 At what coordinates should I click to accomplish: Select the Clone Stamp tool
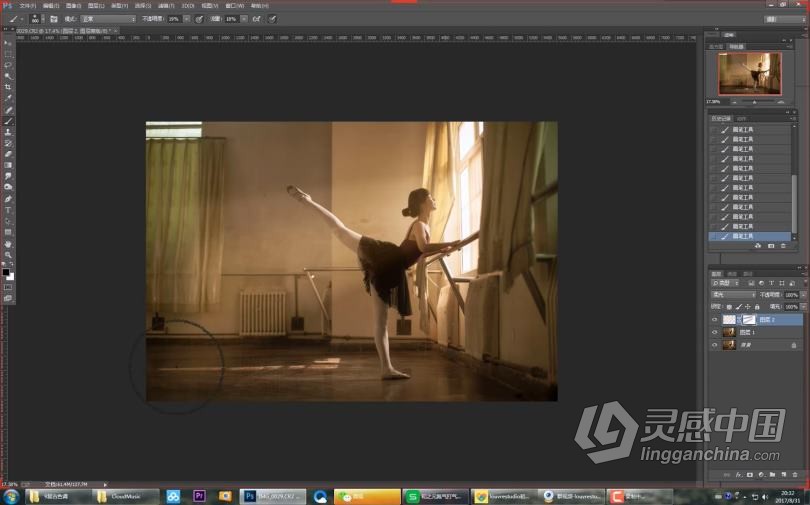coord(8,132)
